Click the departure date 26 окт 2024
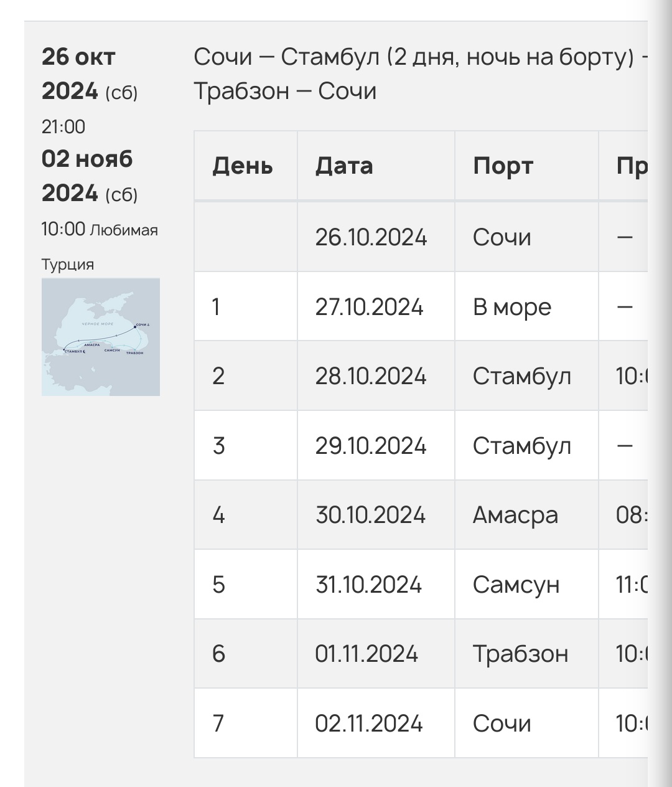 point(90,74)
